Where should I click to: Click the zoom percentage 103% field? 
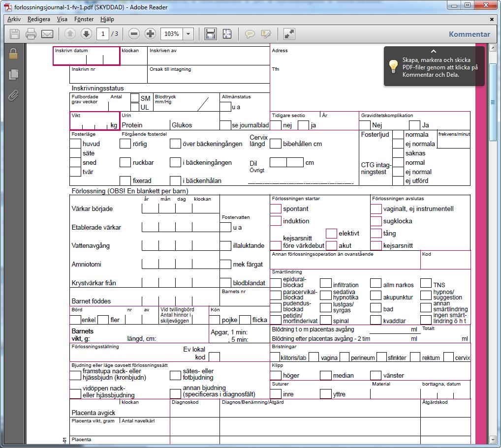(x=172, y=34)
